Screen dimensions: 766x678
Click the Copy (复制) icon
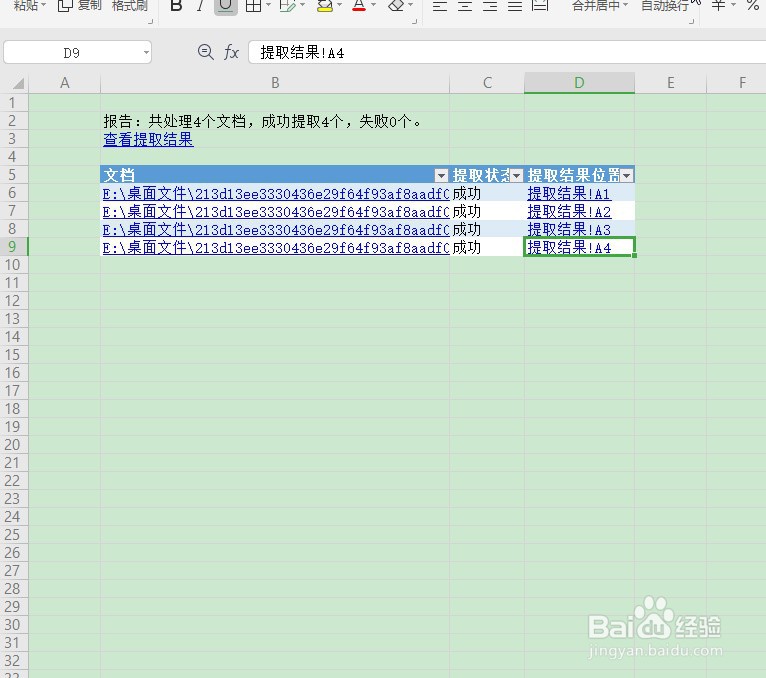(x=65, y=5)
